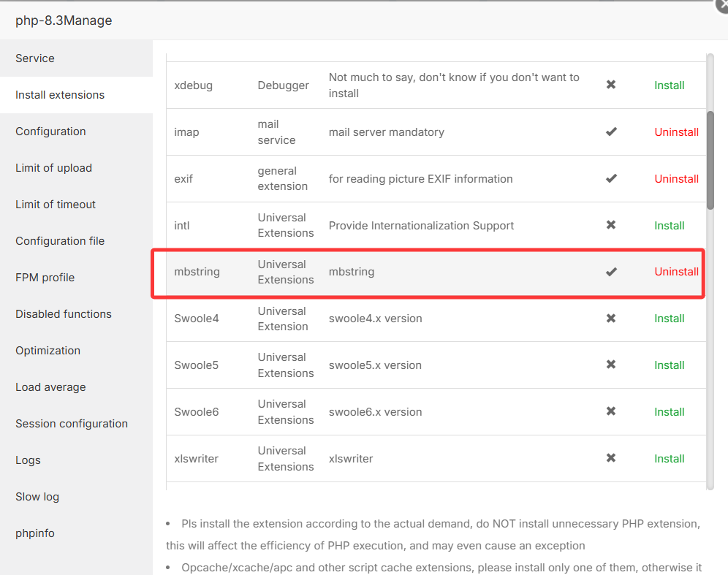Viewport: 728px width, 575px height.
Task: Click the intl not-installed cross icon
Action: [611, 225]
